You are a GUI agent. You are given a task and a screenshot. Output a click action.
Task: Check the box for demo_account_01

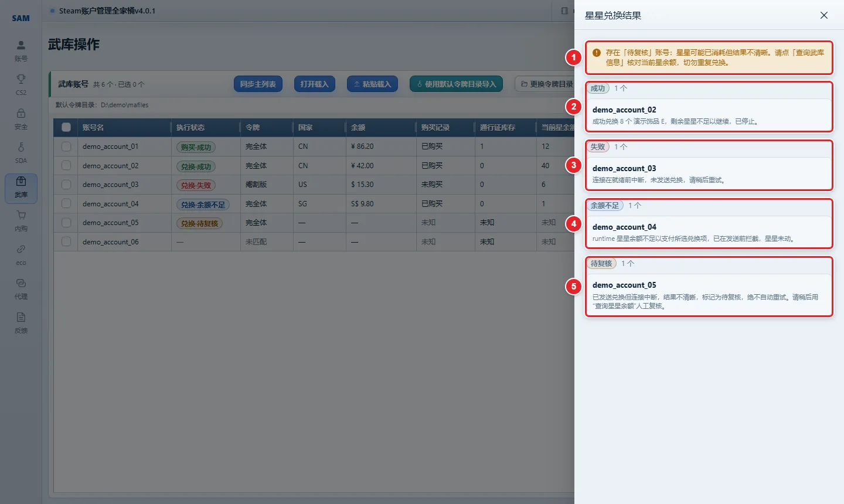click(66, 147)
